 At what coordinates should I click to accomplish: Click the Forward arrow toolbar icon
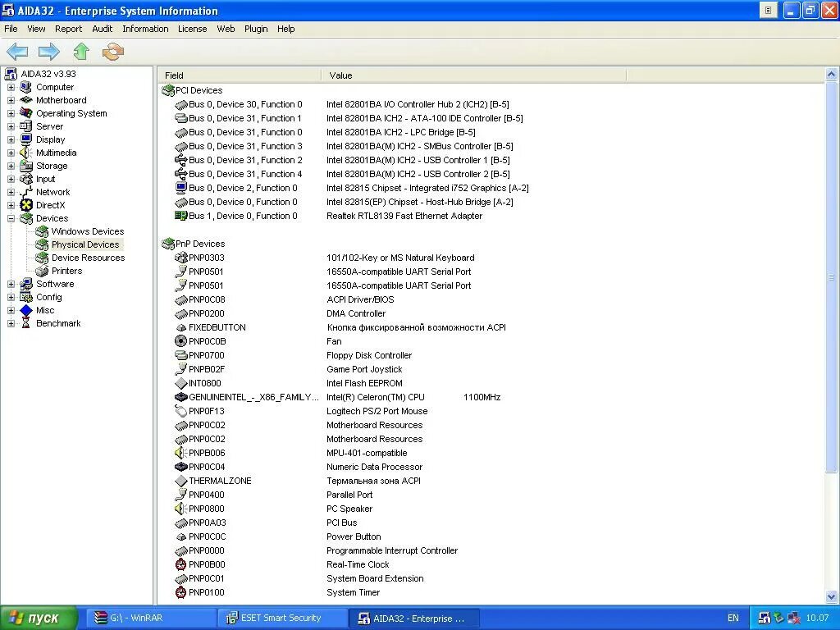coord(48,52)
